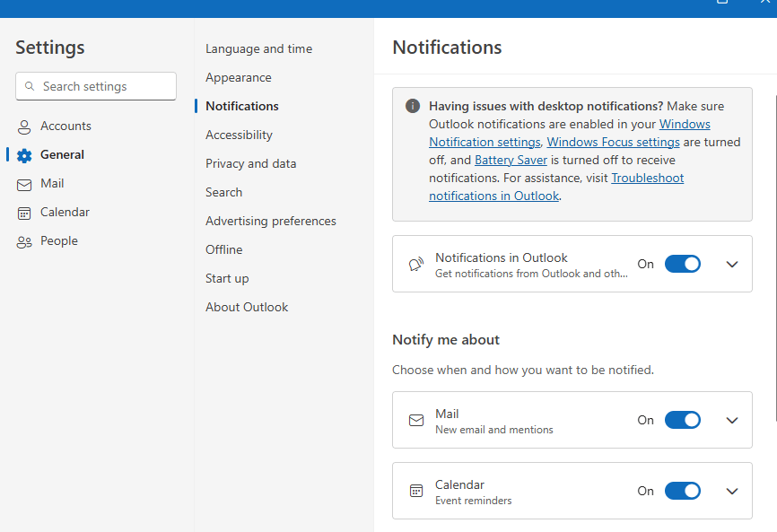
Task: Open Mail settings via envelope icon
Action: (x=25, y=183)
